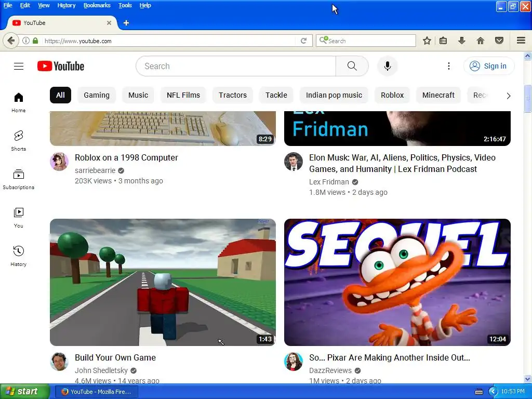Go to Home in the sidebar
This screenshot has width=532, height=399.
click(x=18, y=102)
